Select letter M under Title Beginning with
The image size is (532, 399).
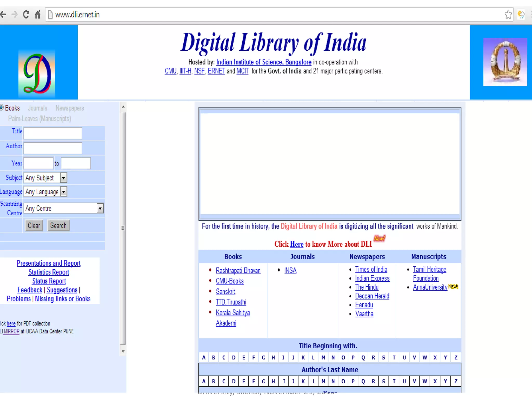tap(323, 358)
